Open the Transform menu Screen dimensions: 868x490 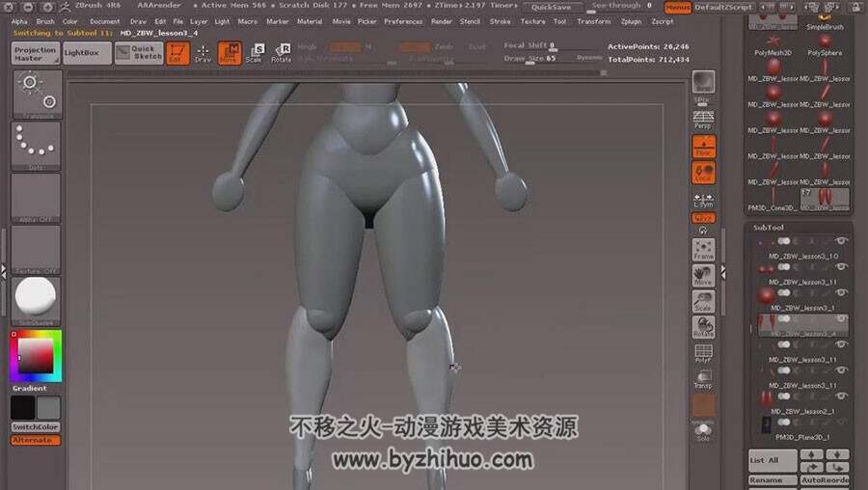tap(594, 21)
